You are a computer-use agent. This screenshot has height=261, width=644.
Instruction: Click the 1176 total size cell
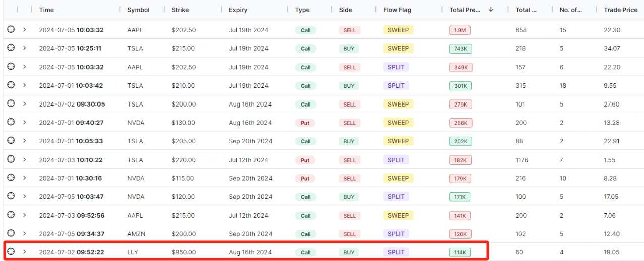(x=522, y=160)
